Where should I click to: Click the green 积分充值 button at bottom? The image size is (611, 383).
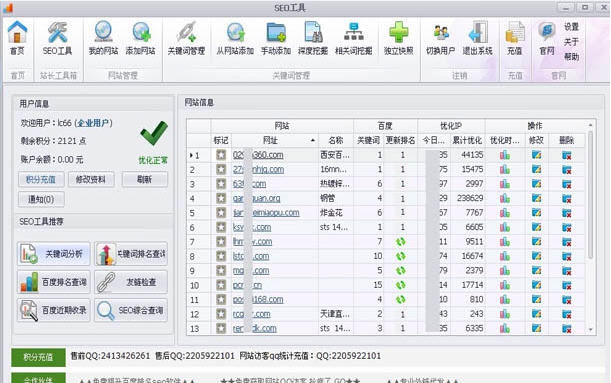pyautogui.click(x=38, y=357)
